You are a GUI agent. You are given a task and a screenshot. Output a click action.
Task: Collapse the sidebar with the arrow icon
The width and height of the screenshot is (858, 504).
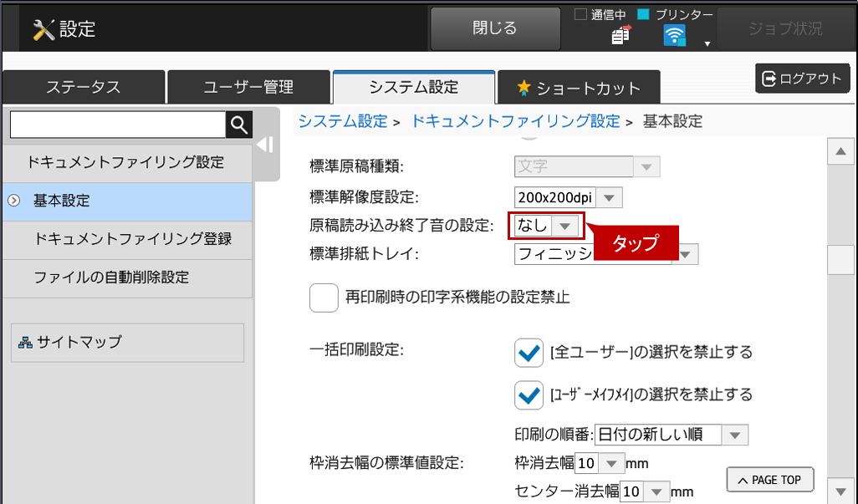point(265,145)
